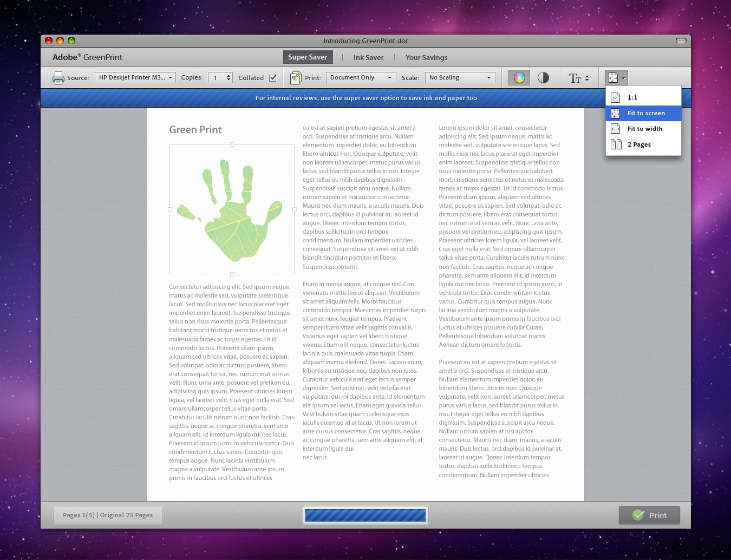This screenshot has width=731, height=560.
Task: Click the text size stepper arrows
Action: coord(586,78)
